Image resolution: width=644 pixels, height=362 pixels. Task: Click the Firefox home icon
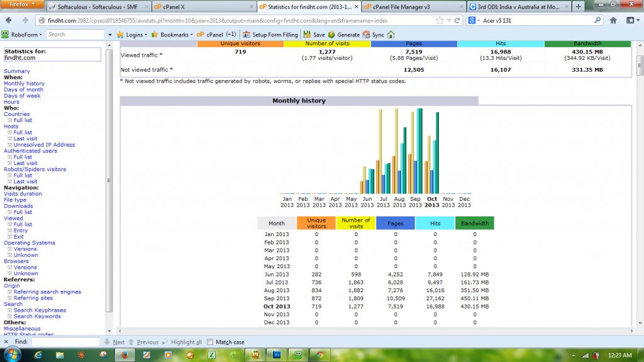tap(613, 21)
